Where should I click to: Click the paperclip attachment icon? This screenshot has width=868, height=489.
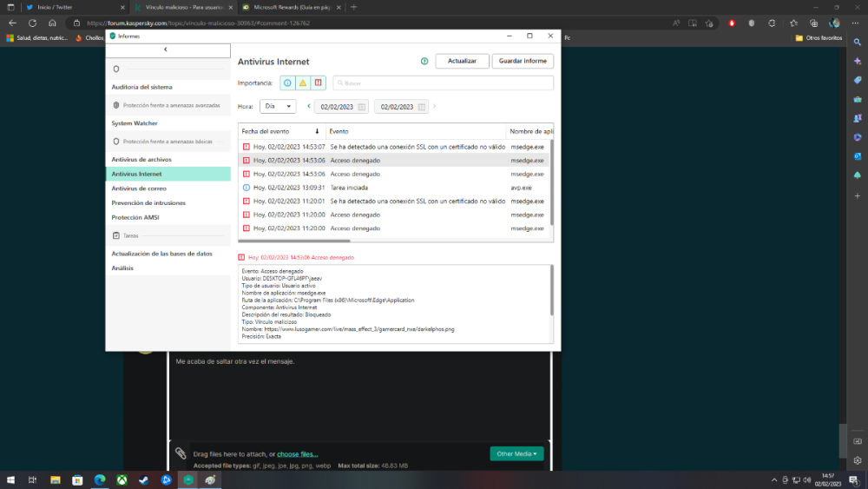pos(181,453)
